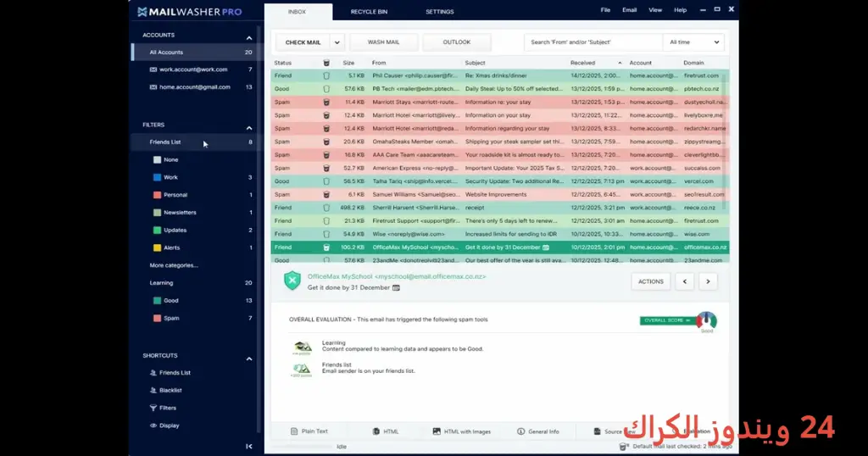This screenshot has height=456, width=868.
Task: Click the Blacklist shortcut person icon
Action: coord(153,390)
